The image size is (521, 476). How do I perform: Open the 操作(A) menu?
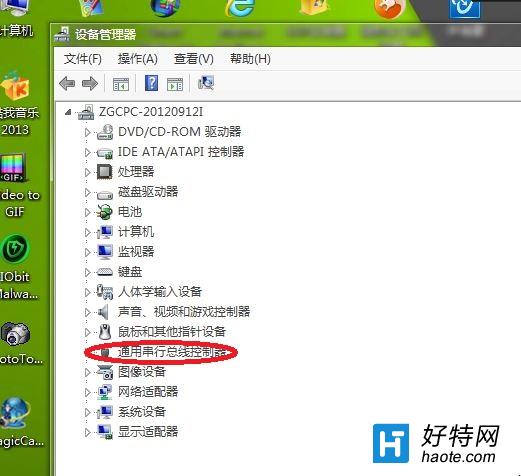(x=138, y=59)
